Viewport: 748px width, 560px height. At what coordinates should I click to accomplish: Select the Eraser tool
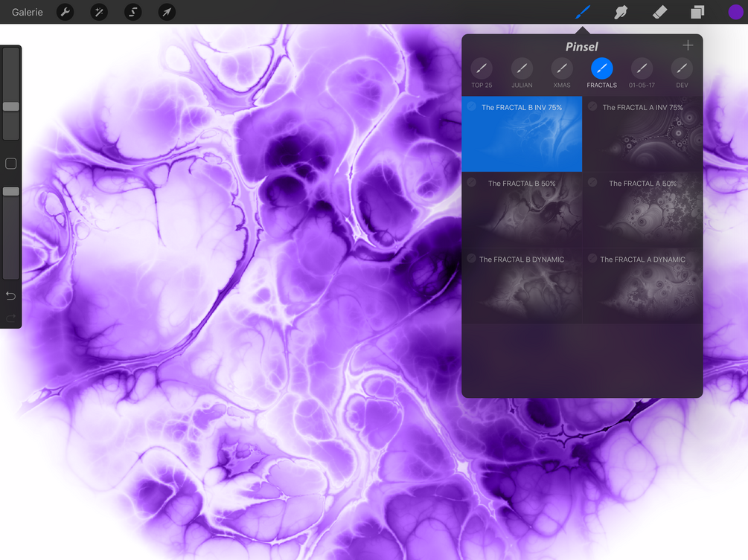(x=659, y=12)
